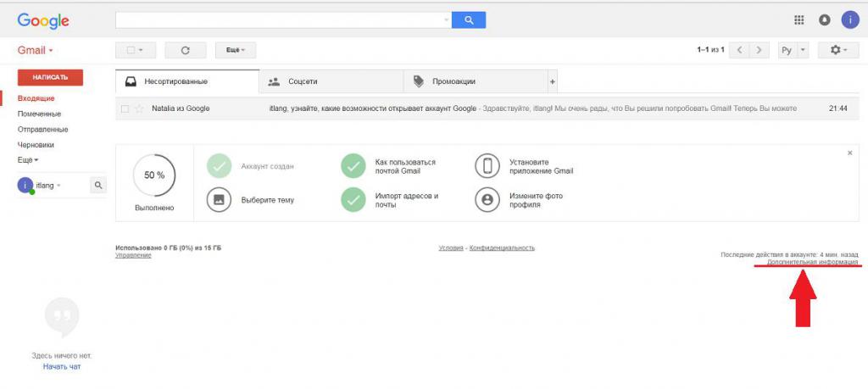Open the settings gear menu
Image resolution: width=868 pixels, height=389 pixels.
click(838, 50)
